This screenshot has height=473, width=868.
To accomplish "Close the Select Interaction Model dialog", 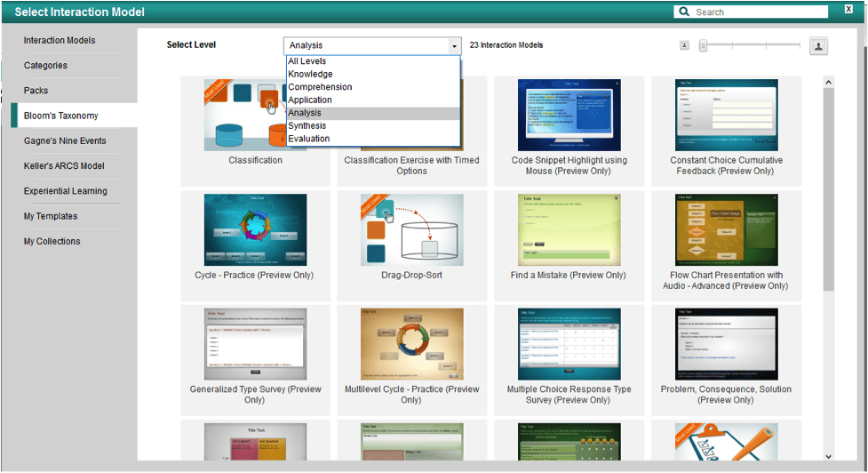I will (848, 9).
